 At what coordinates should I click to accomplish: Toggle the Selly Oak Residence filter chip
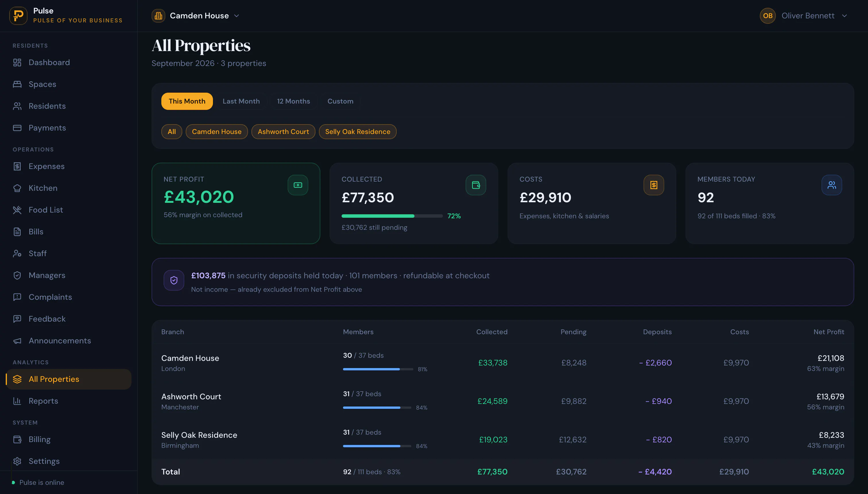click(357, 132)
